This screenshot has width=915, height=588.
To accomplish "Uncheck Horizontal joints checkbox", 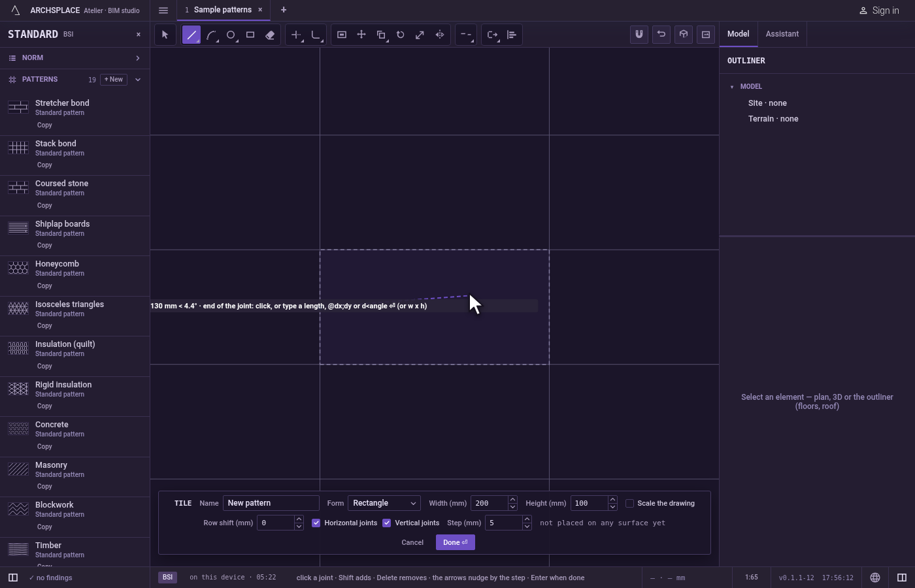I will pos(316,523).
